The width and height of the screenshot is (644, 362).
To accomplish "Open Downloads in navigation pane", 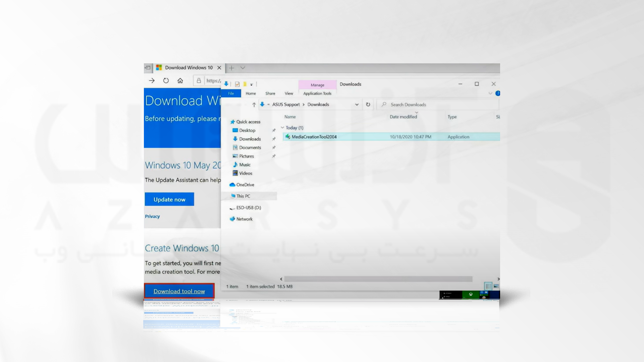I will click(x=250, y=139).
